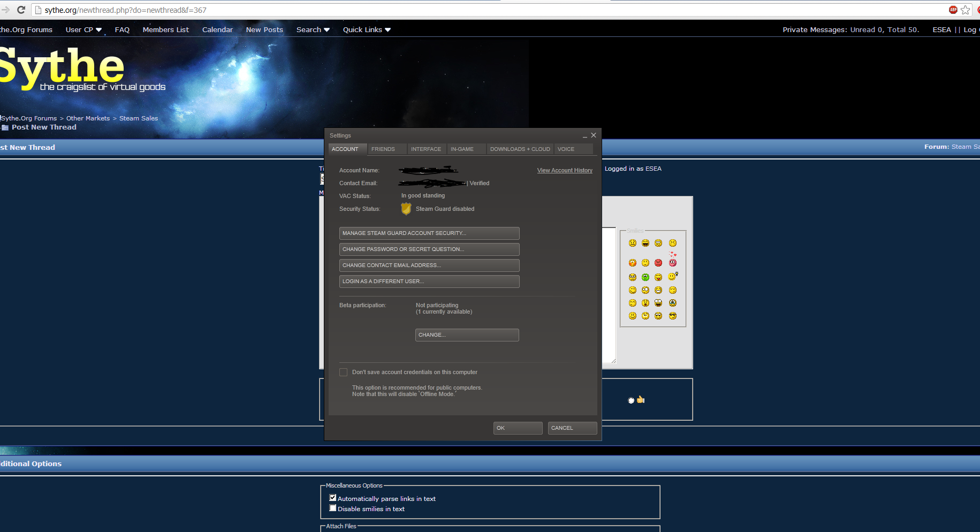Insert the rolling-eyes smiley

point(645,316)
